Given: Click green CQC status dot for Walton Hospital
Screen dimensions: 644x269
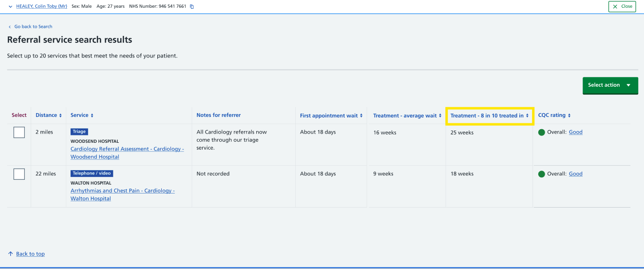Looking at the screenshot, I should point(542,174).
